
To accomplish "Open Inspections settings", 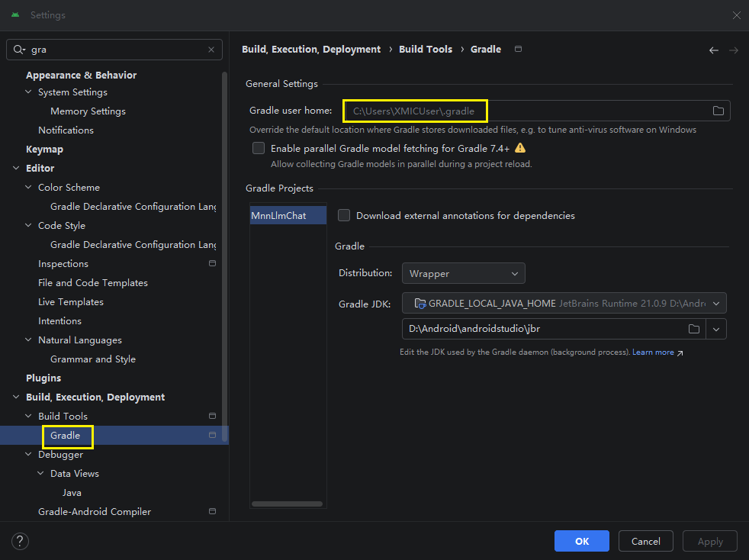I will click(x=63, y=264).
